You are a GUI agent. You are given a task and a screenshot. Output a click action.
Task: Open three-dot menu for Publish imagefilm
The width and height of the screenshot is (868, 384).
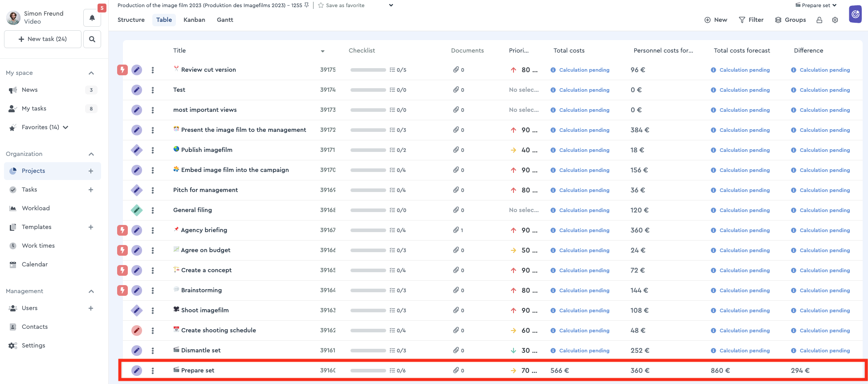pos(153,150)
